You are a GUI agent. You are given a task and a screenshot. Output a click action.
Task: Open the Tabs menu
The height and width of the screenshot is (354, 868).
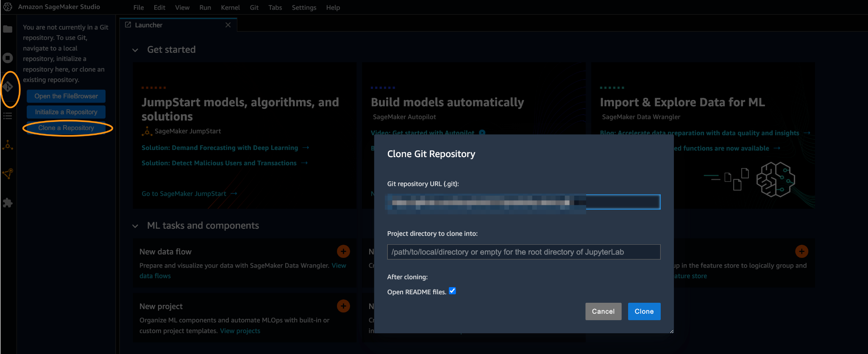[275, 8]
